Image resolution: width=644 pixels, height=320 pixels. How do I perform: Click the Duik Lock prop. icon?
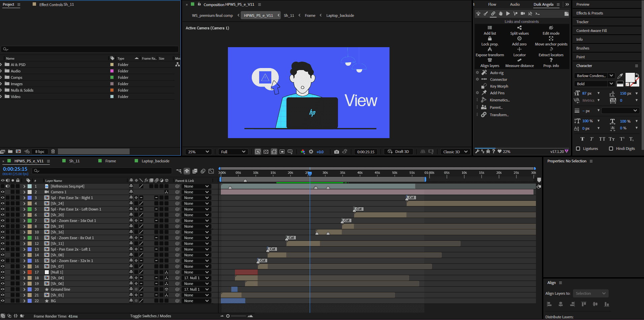490,38
